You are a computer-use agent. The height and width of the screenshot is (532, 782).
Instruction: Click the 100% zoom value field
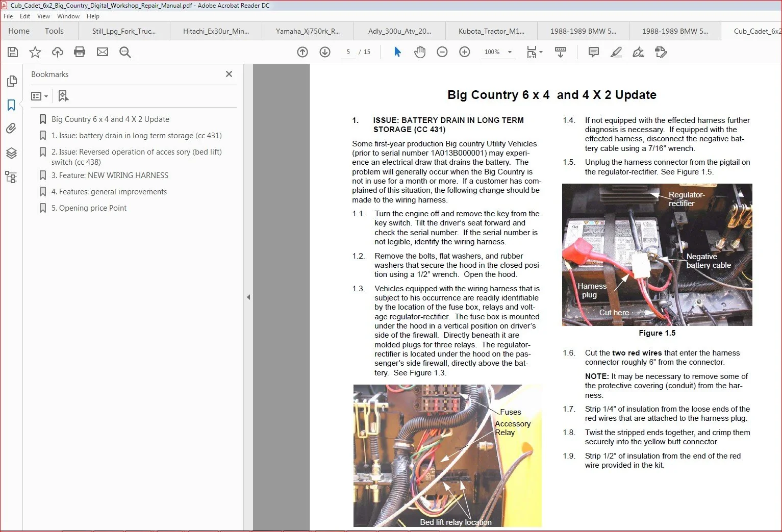492,52
